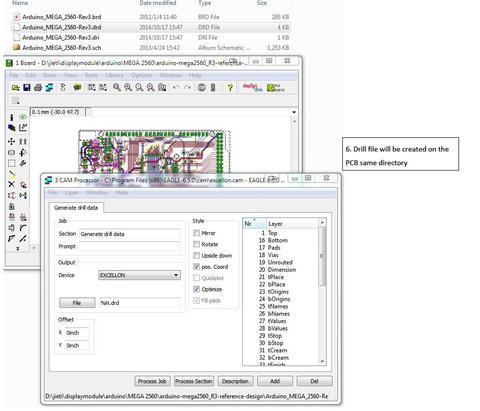Select the Generate drill data tab
This screenshot has width=480, height=411.
(76, 208)
